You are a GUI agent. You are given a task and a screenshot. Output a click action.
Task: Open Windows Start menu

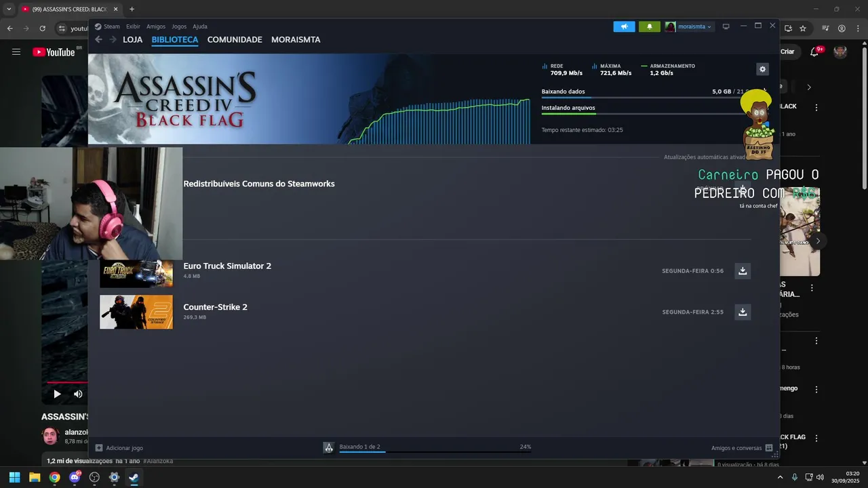[x=14, y=477]
